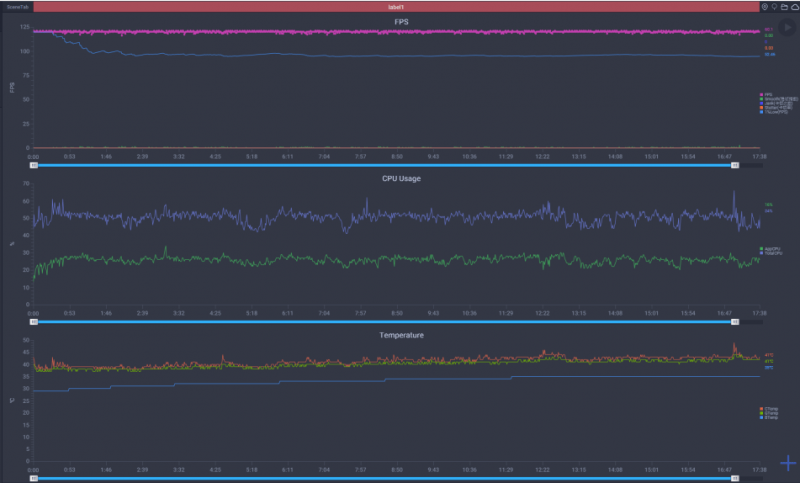The height and width of the screenshot is (483, 800).
Task: Toggle BTemp series in Temperature legend
Action: [768, 418]
